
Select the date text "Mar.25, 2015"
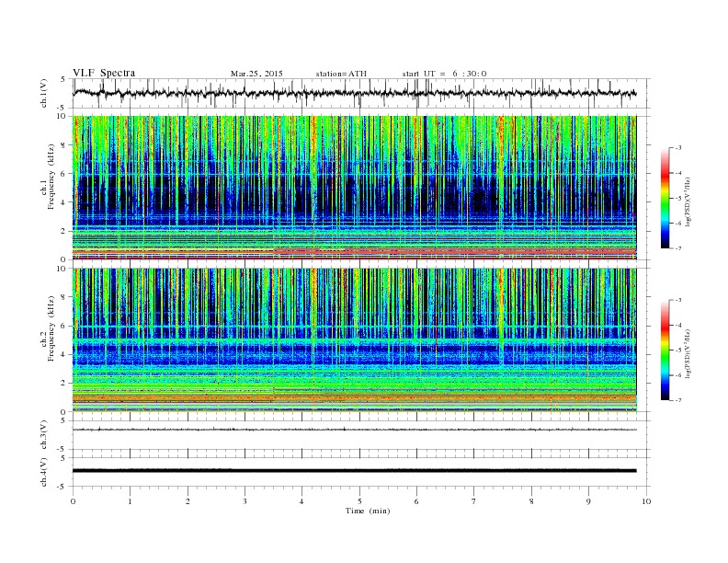pos(256,74)
